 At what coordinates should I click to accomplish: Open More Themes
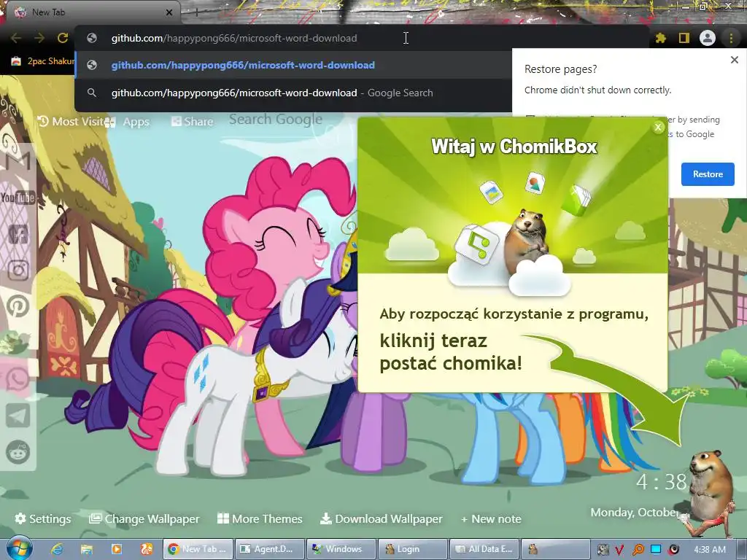click(260, 519)
